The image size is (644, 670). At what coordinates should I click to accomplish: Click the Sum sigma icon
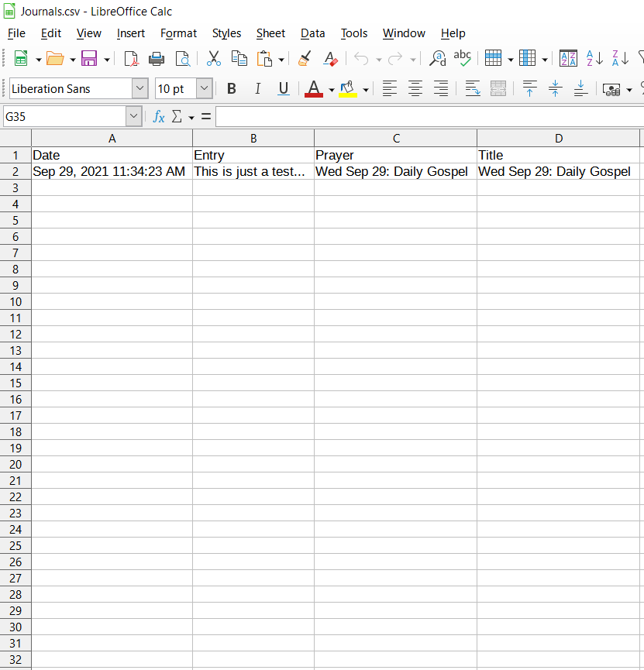pos(177,116)
